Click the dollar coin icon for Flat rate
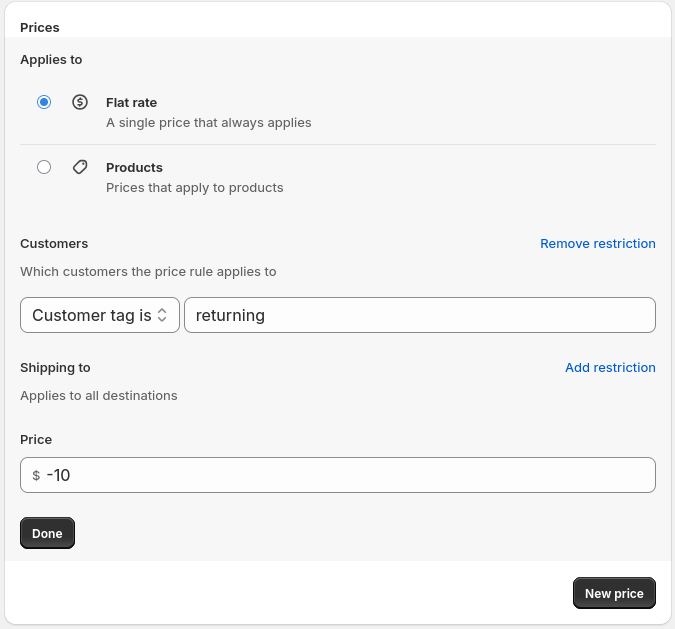 pyautogui.click(x=80, y=102)
